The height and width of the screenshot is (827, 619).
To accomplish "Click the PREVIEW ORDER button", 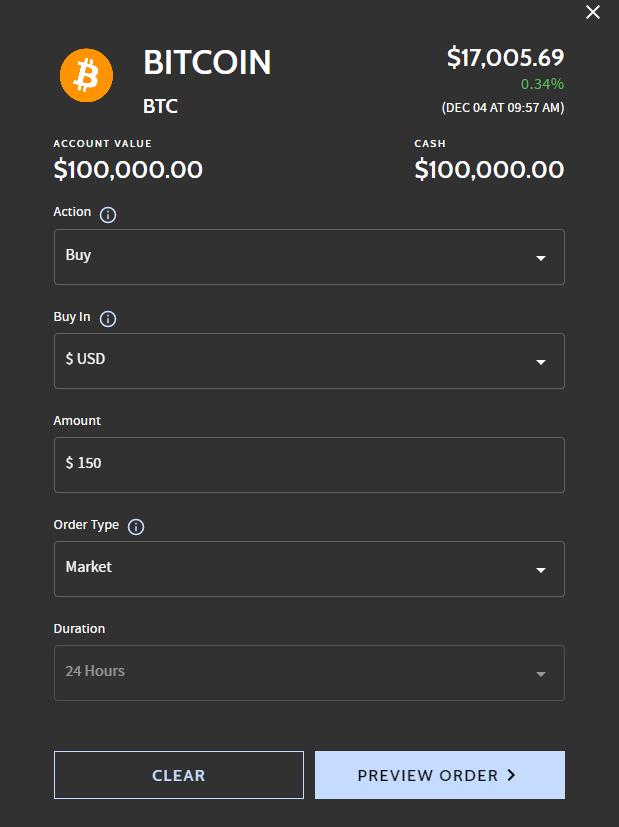I will 439,775.
